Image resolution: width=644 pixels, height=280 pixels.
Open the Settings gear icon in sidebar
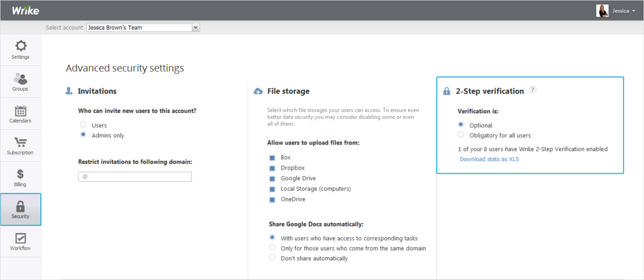[21, 46]
